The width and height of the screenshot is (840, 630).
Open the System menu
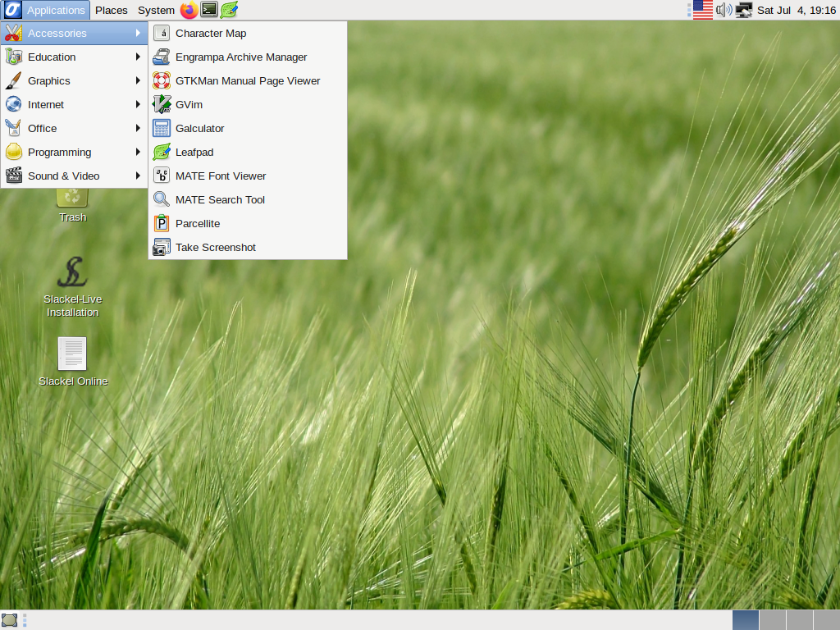pyautogui.click(x=155, y=10)
